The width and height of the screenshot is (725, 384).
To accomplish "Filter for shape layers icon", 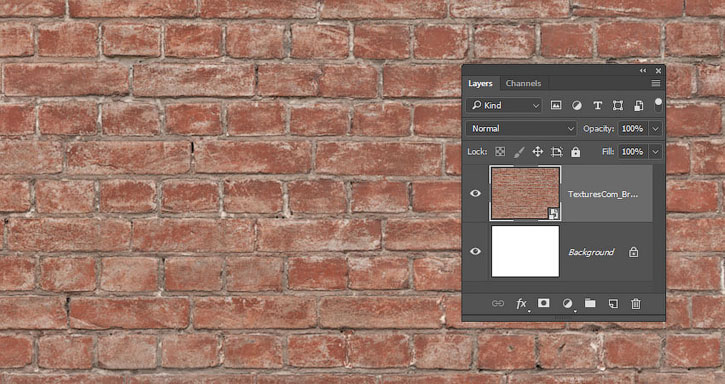I will click(x=618, y=105).
